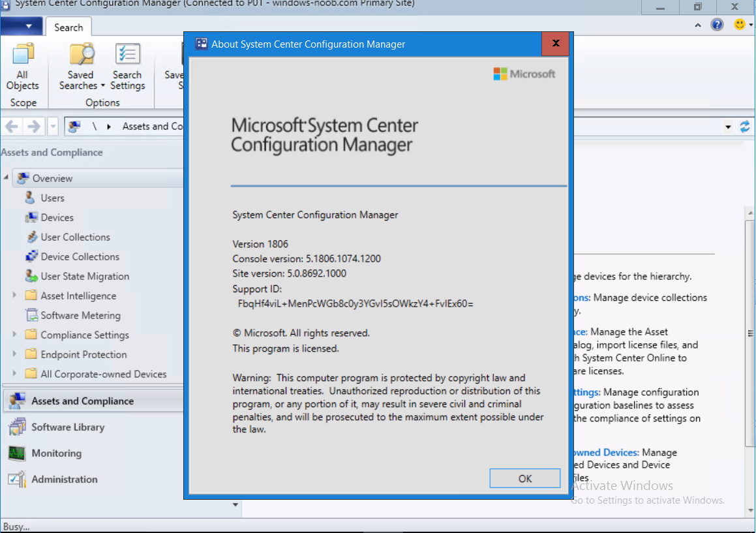Click the Console version 5.1806.1074.1200 text

307,258
